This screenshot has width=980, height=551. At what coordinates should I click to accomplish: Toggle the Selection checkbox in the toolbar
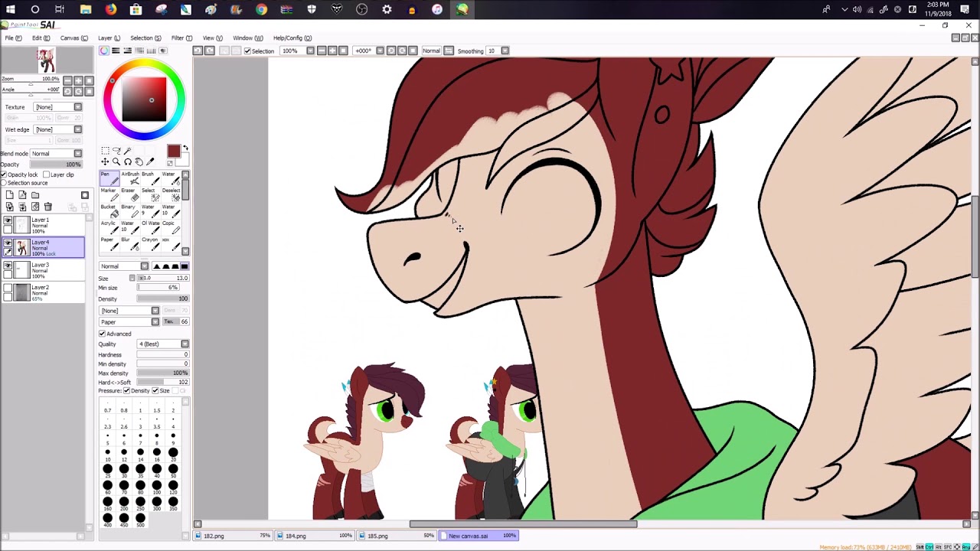click(247, 51)
